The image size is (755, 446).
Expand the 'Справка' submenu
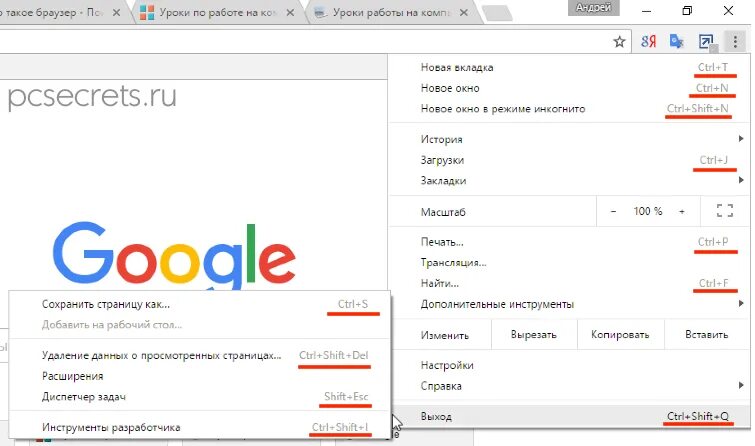pos(570,386)
